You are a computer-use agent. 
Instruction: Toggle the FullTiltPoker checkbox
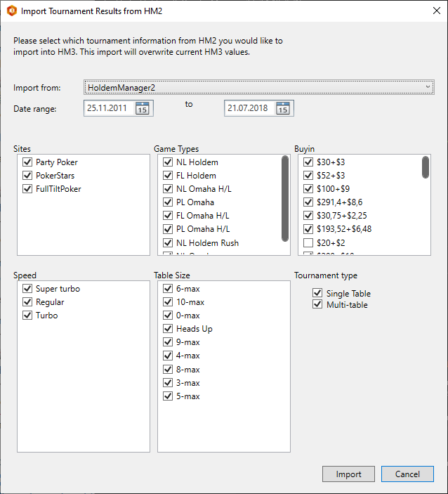click(x=27, y=189)
